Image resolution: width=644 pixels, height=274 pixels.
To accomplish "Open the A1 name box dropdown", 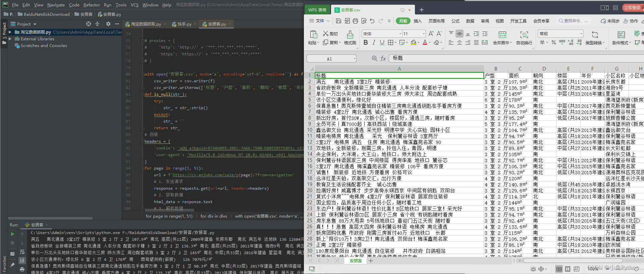I will click(355, 59).
